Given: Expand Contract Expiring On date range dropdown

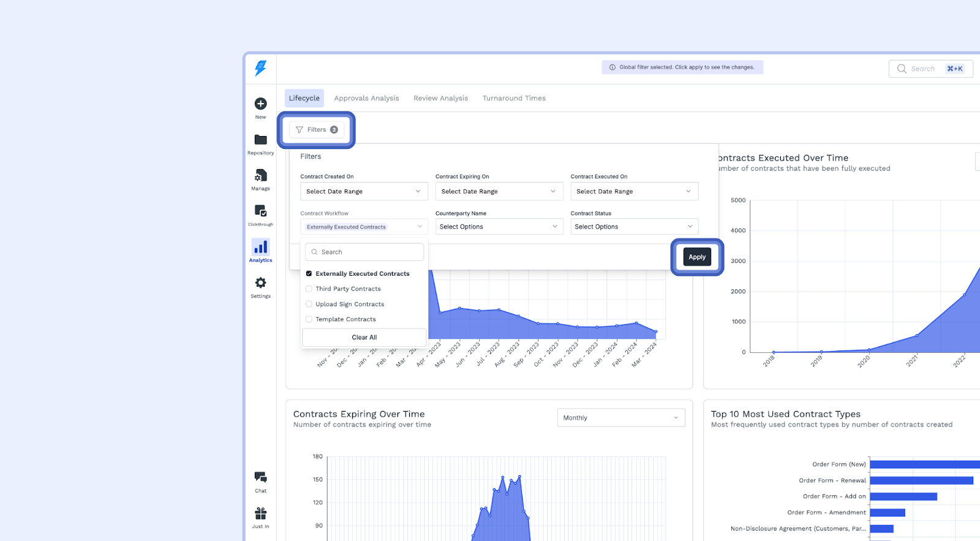Looking at the screenshot, I should (499, 191).
